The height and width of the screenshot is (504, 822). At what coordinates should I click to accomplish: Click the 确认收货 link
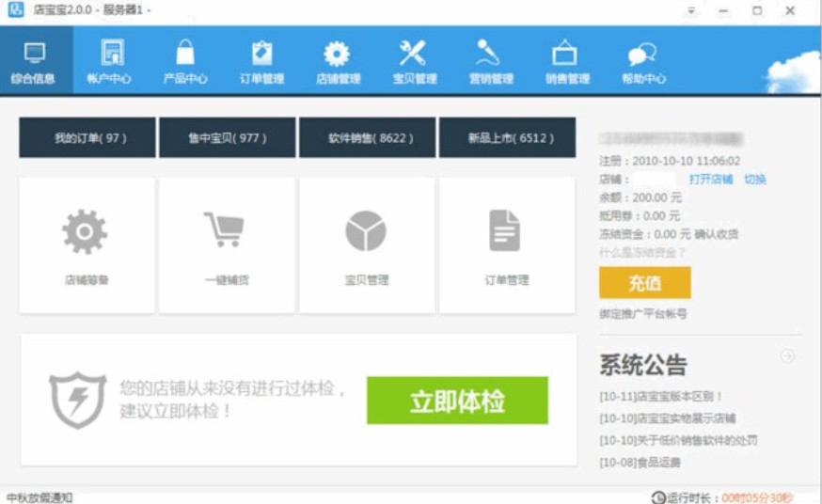click(716, 234)
